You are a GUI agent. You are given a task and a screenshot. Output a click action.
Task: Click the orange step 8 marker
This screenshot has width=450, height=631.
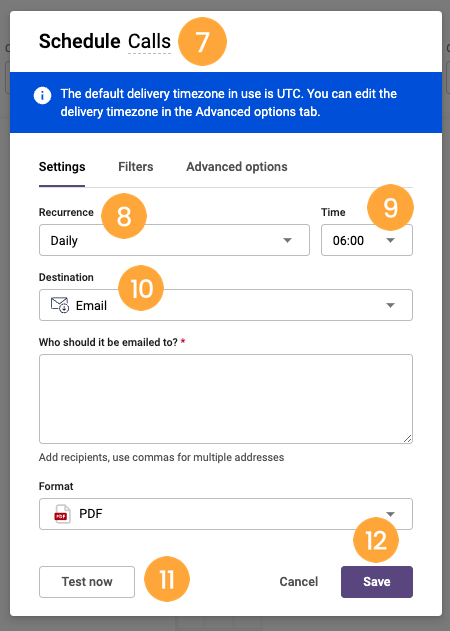[x=124, y=216]
